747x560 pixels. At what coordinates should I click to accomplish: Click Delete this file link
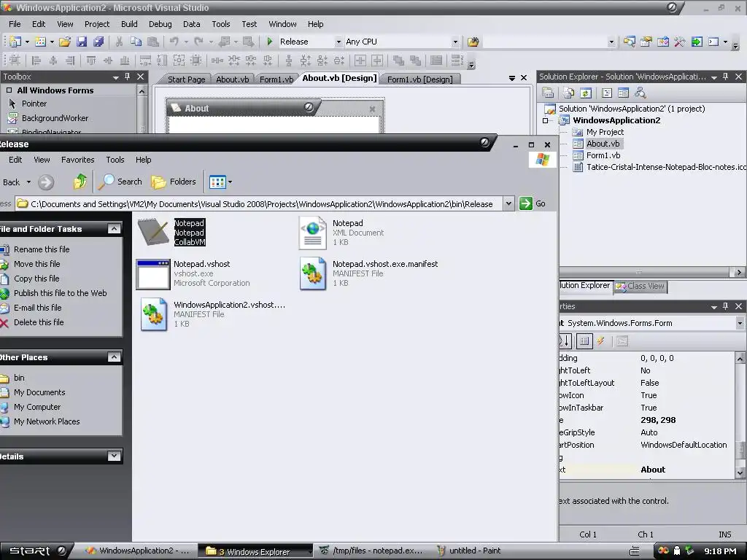39,322
